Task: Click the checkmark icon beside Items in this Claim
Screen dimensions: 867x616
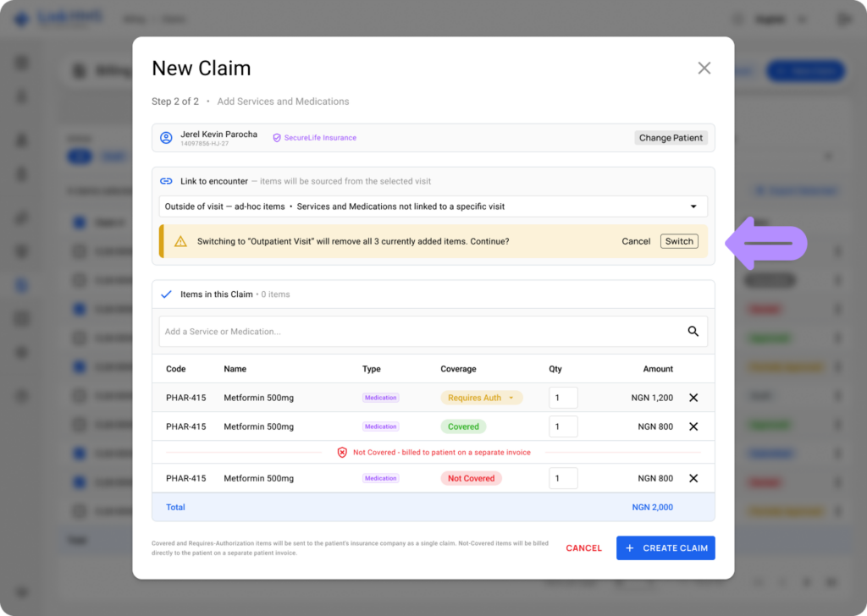Action: coord(166,294)
